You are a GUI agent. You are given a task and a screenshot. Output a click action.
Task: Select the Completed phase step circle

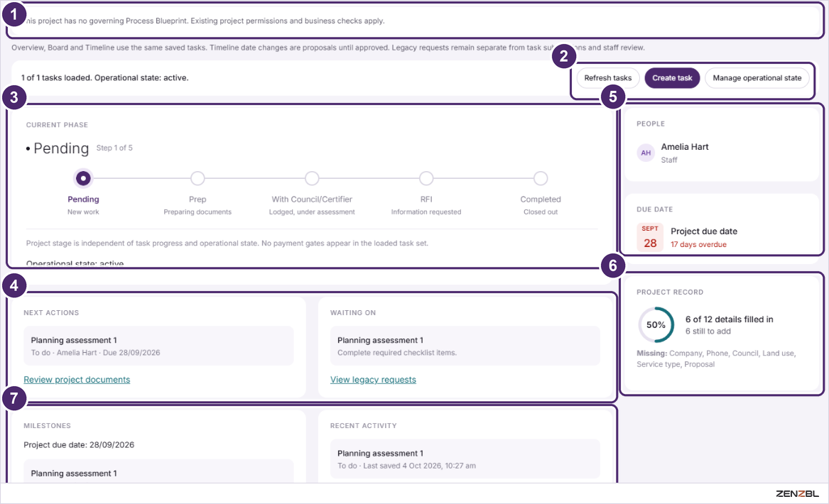(x=541, y=179)
